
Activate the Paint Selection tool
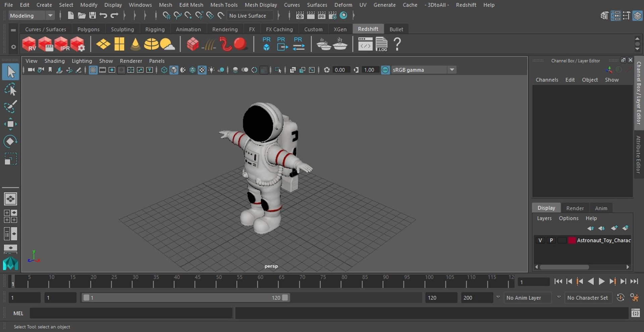pos(10,107)
